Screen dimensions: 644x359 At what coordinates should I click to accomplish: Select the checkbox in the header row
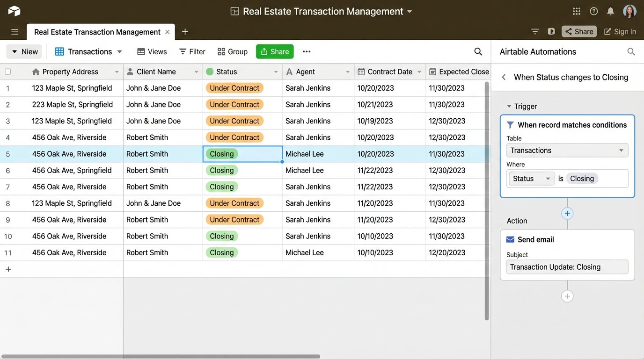click(x=7, y=71)
